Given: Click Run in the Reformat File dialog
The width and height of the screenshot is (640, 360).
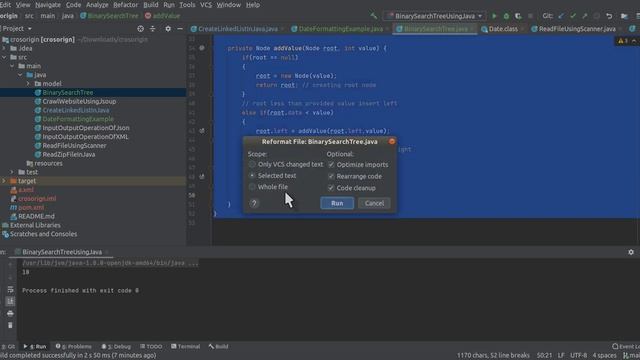Looking at the screenshot, I should (x=337, y=203).
